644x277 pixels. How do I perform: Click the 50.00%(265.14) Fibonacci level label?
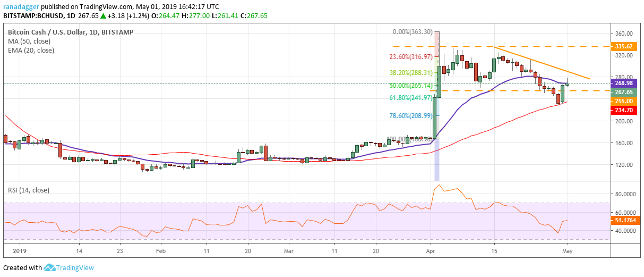click(x=412, y=85)
